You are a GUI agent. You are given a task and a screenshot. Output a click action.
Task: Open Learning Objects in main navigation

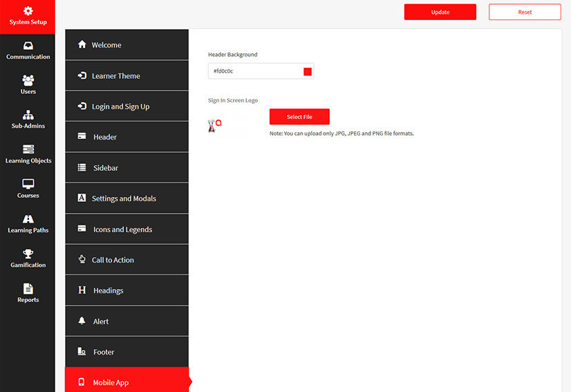coord(28,154)
